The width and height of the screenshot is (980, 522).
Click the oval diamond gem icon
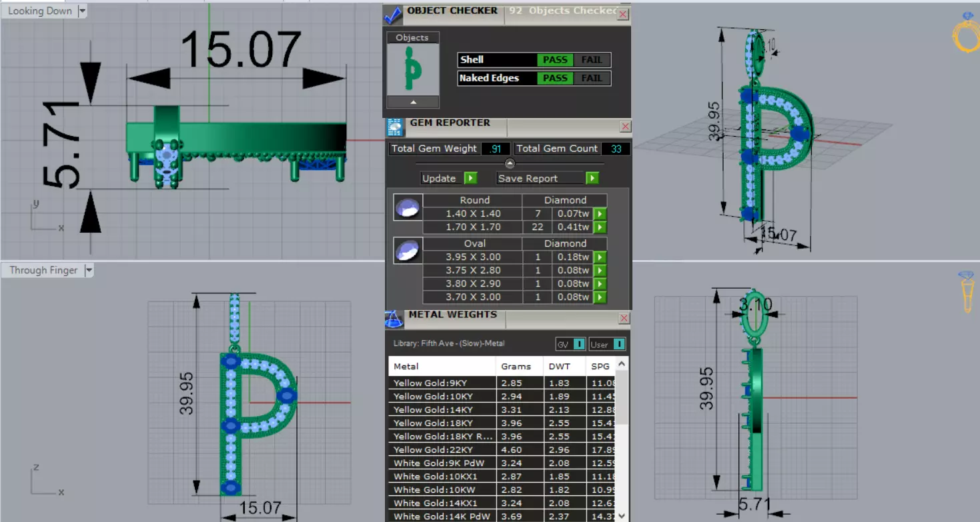pos(408,251)
